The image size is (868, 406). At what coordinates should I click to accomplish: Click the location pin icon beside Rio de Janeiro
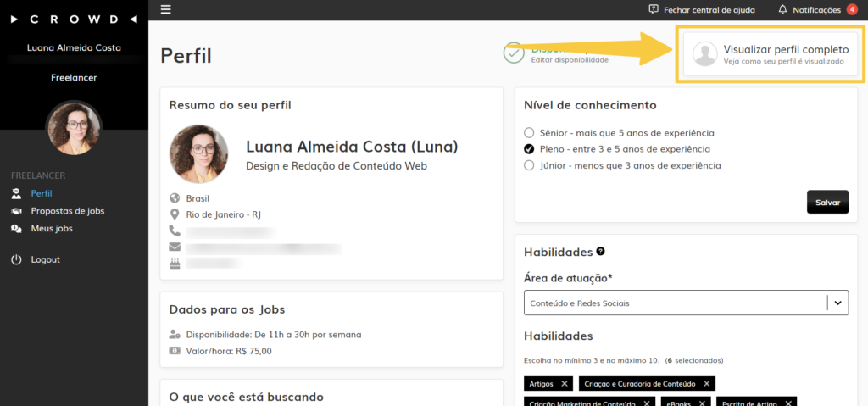(175, 214)
